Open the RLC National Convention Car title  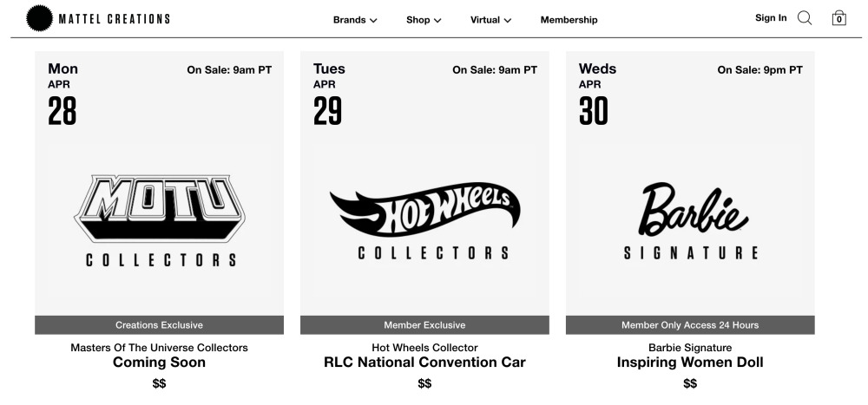pos(424,363)
